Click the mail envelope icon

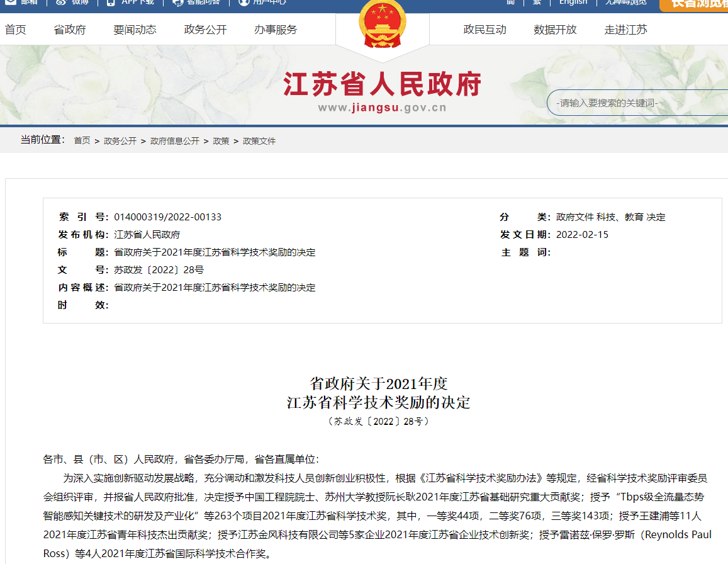pos(11,3)
